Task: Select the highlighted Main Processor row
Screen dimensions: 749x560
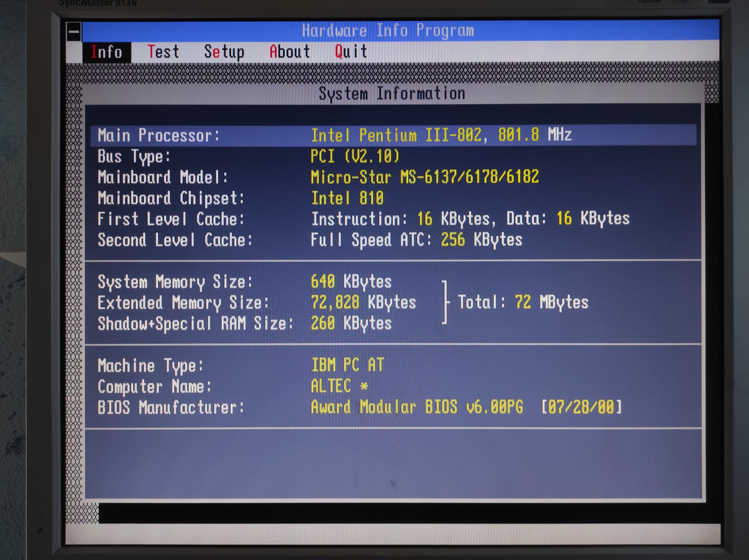Action: [x=393, y=136]
